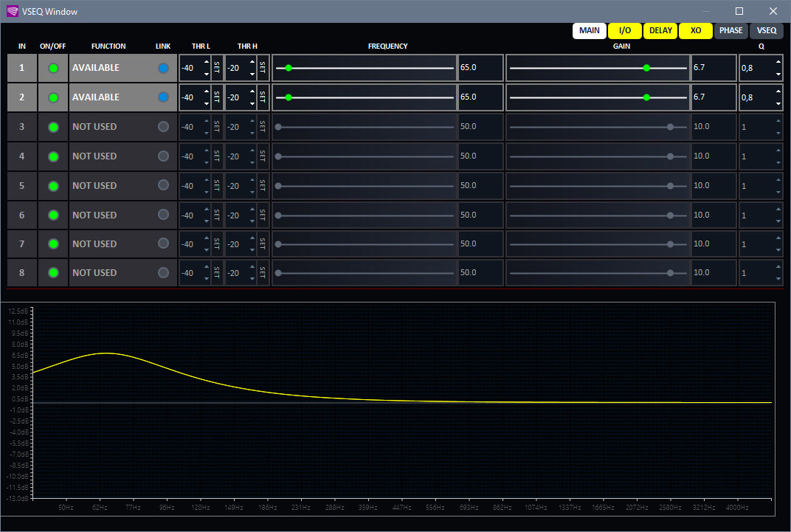Toggle blue LINK dot on input 1

coord(163,68)
